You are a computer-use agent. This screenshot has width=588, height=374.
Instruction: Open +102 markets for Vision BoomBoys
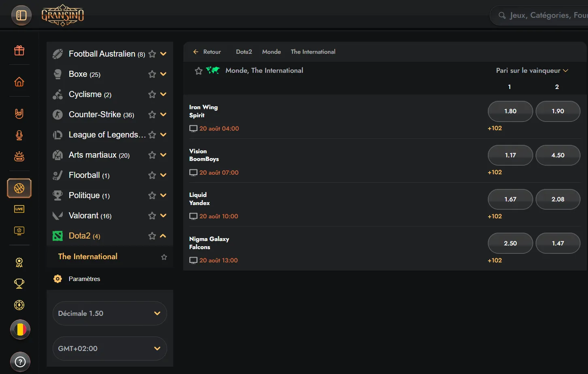tap(495, 172)
